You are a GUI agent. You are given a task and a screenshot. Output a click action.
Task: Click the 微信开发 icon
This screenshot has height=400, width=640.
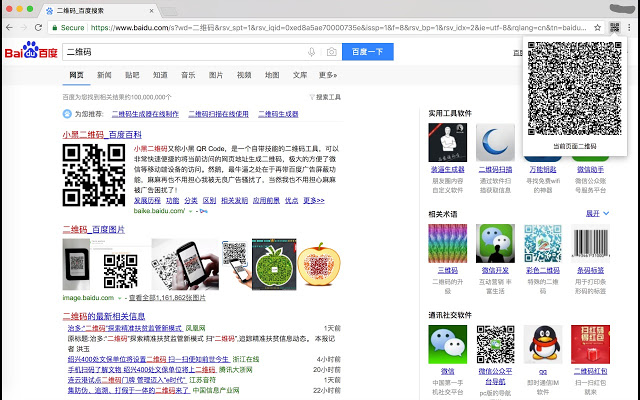point(495,243)
